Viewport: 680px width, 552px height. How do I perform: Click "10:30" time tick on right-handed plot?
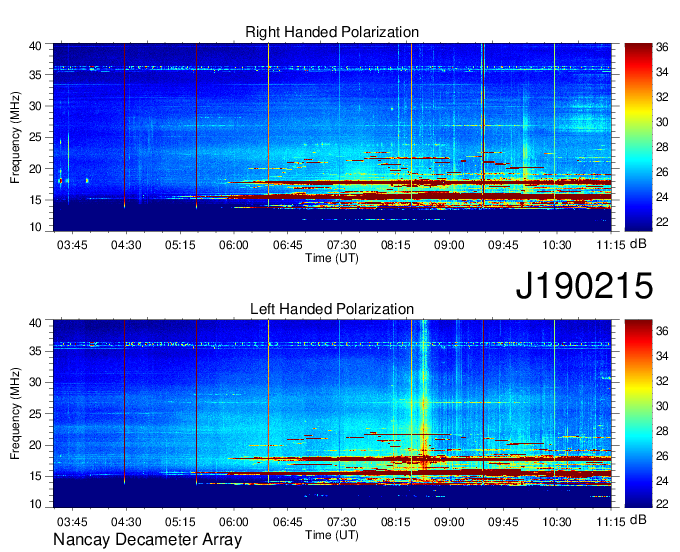[x=557, y=245]
